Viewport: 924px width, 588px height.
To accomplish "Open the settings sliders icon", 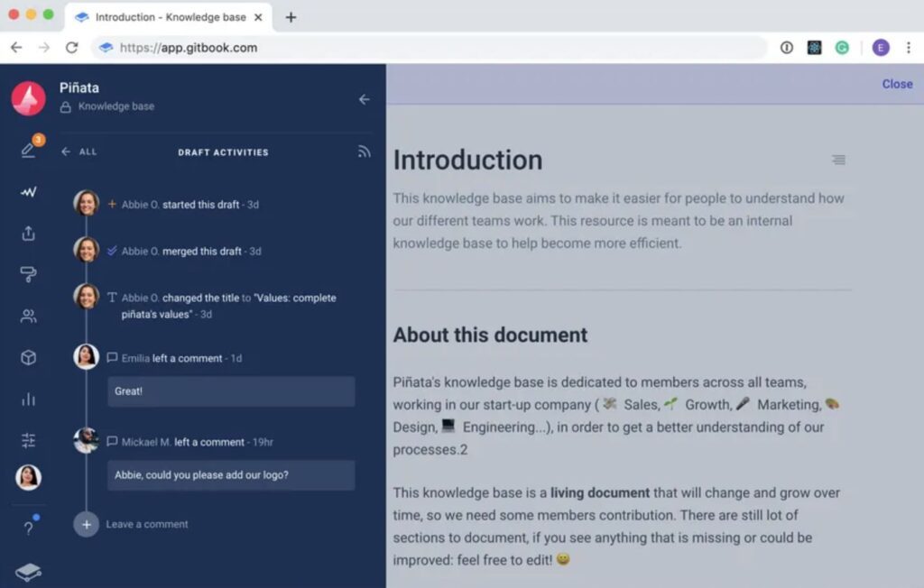I will 28,440.
